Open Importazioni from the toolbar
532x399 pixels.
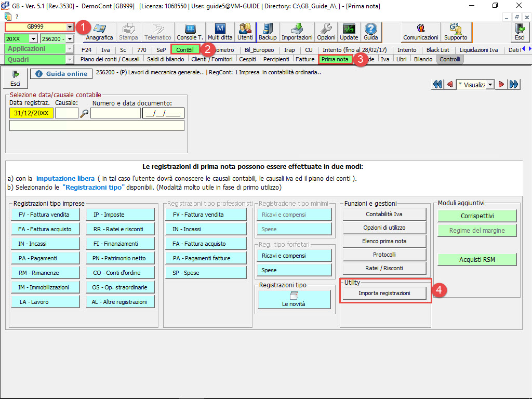(297, 32)
